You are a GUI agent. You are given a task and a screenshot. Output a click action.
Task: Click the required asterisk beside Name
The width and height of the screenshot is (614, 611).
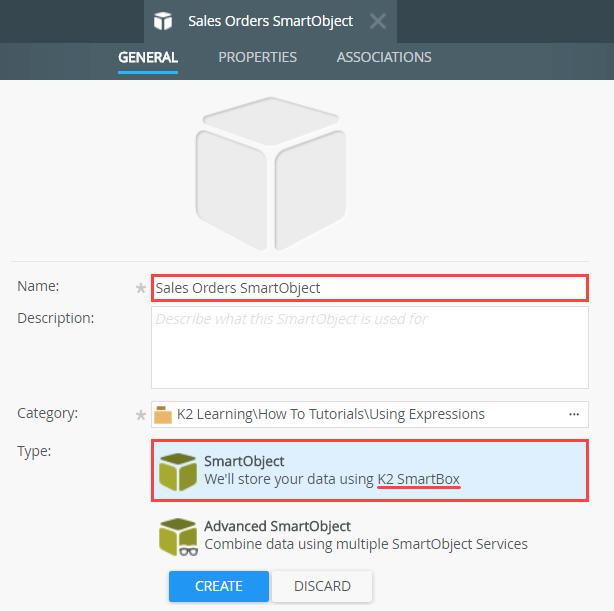coord(141,288)
